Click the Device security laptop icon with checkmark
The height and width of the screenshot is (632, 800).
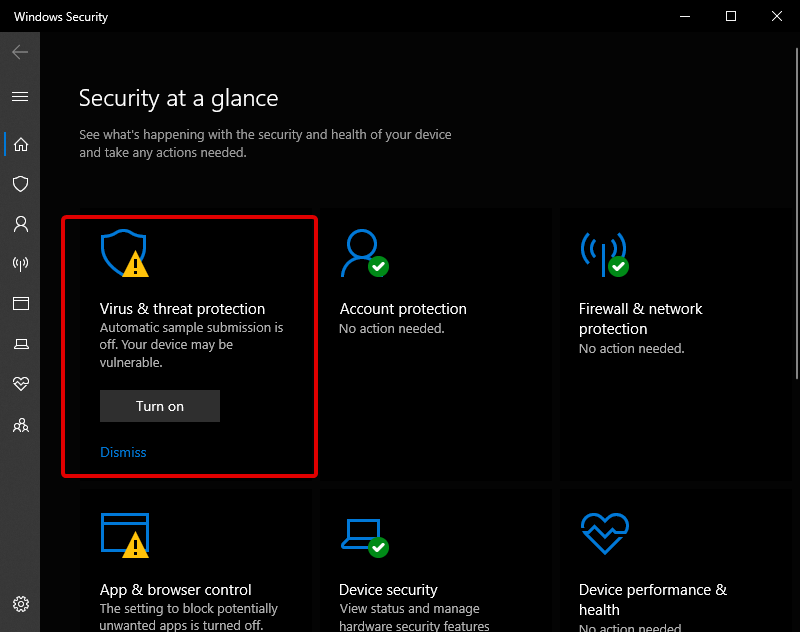click(365, 538)
